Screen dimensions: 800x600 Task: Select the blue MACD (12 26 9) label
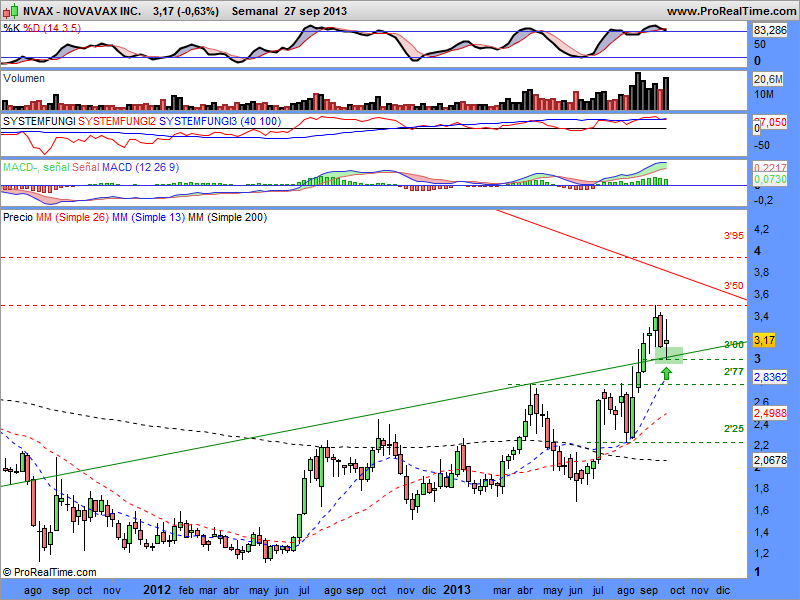click(141, 167)
